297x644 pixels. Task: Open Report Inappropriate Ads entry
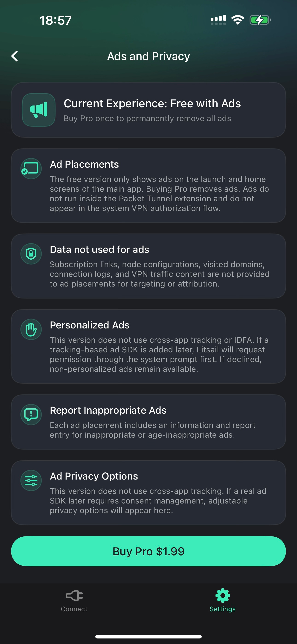click(x=148, y=422)
